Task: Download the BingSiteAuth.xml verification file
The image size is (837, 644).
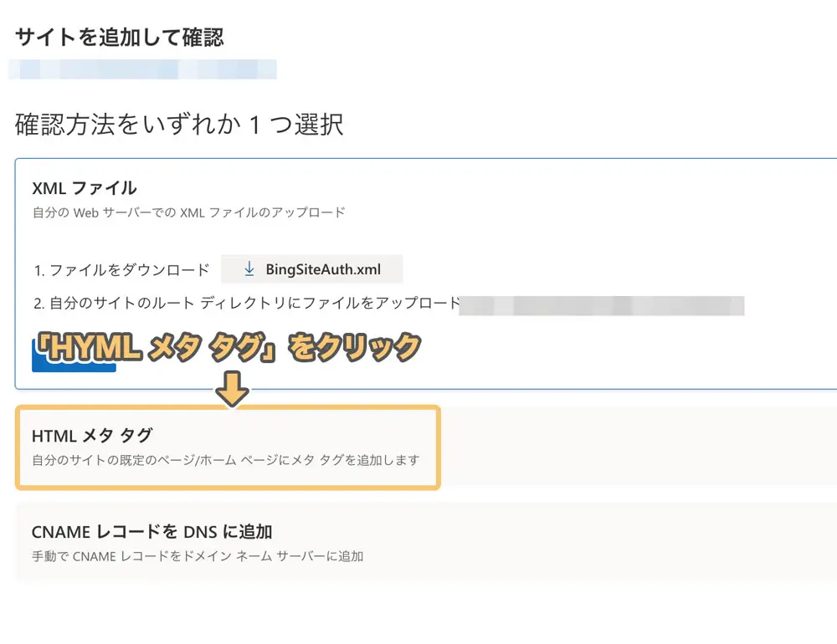Action: coord(312,269)
